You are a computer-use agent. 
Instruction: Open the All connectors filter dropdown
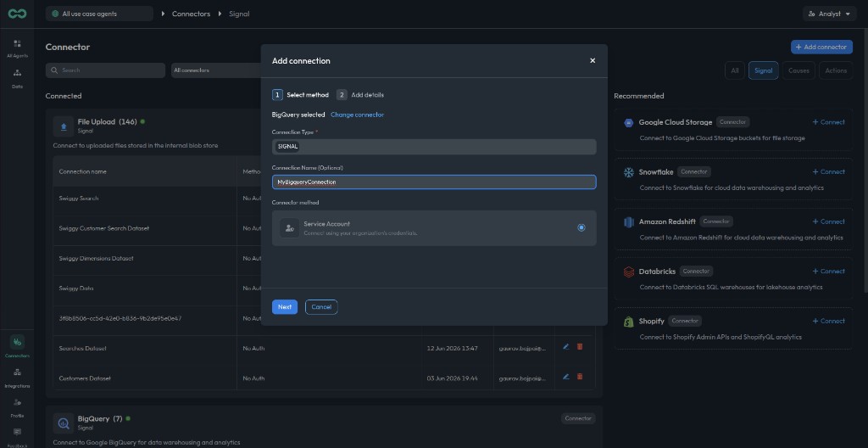click(x=216, y=70)
